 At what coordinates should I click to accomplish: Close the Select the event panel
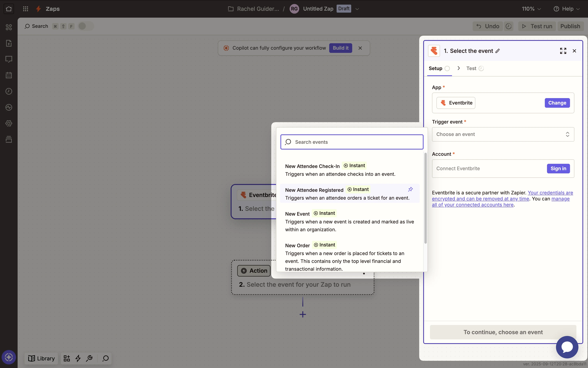pyautogui.click(x=574, y=51)
